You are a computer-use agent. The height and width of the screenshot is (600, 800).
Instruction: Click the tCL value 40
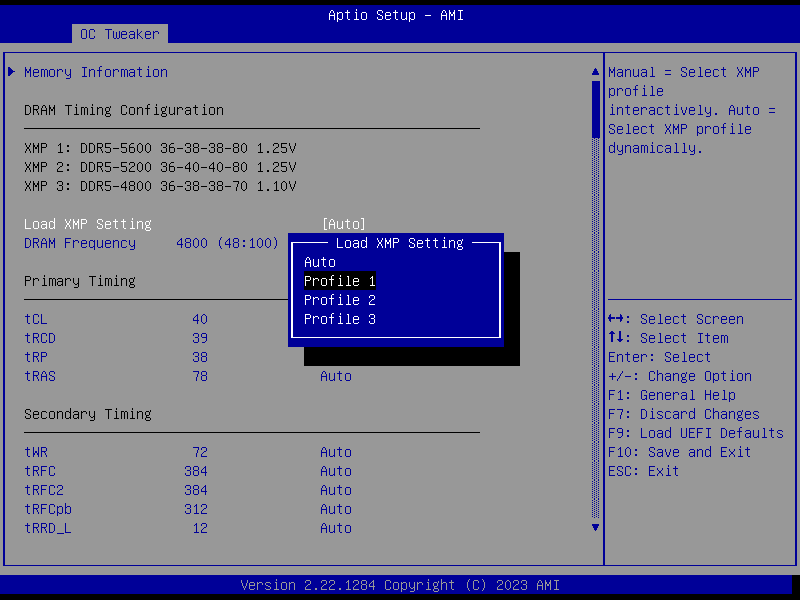200,319
